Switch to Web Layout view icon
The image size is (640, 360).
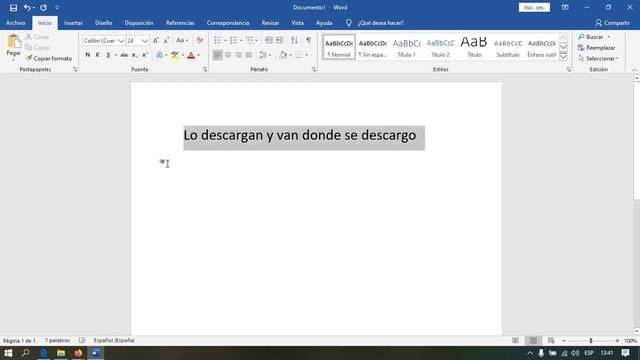coord(551,340)
